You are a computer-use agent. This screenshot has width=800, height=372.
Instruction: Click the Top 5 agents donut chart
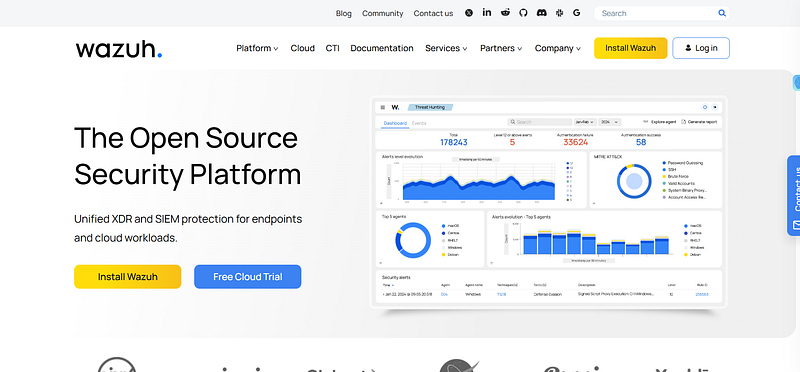pos(413,240)
